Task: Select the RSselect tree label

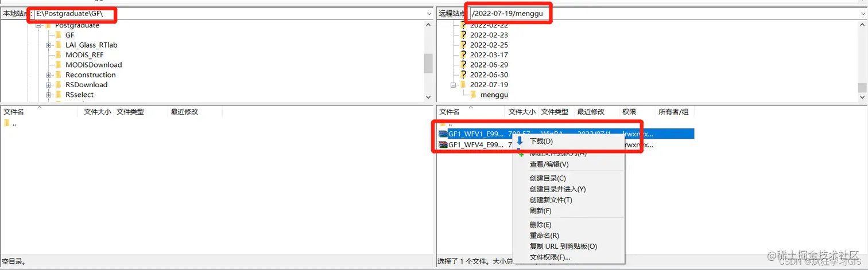Action: tap(79, 95)
